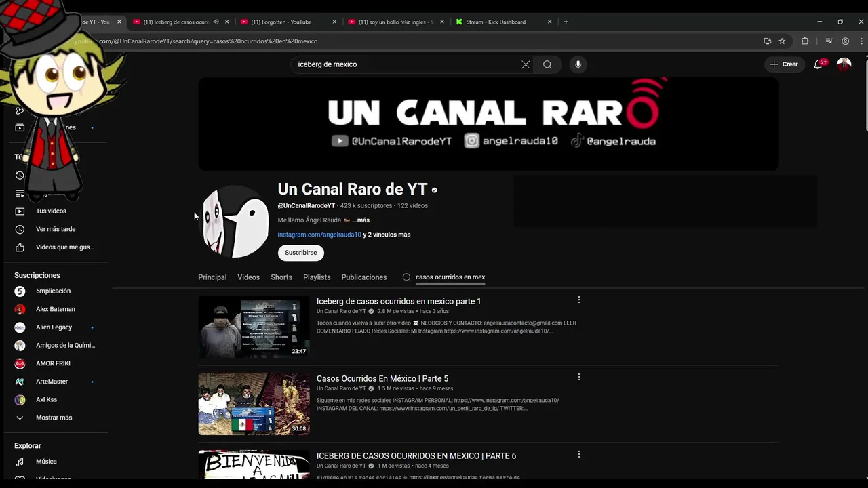The height and width of the screenshot is (488, 868).
Task: Open Chrome extensions puzzle icon
Action: (805, 41)
